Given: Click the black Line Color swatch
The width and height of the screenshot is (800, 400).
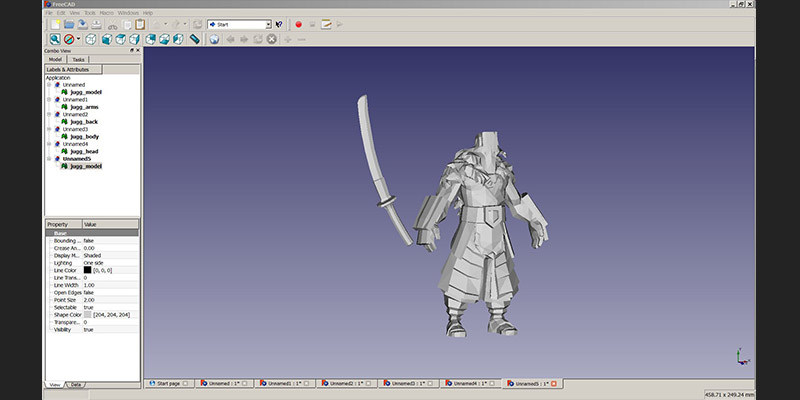Looking at the screenshot, I should (x=87, y=270).
